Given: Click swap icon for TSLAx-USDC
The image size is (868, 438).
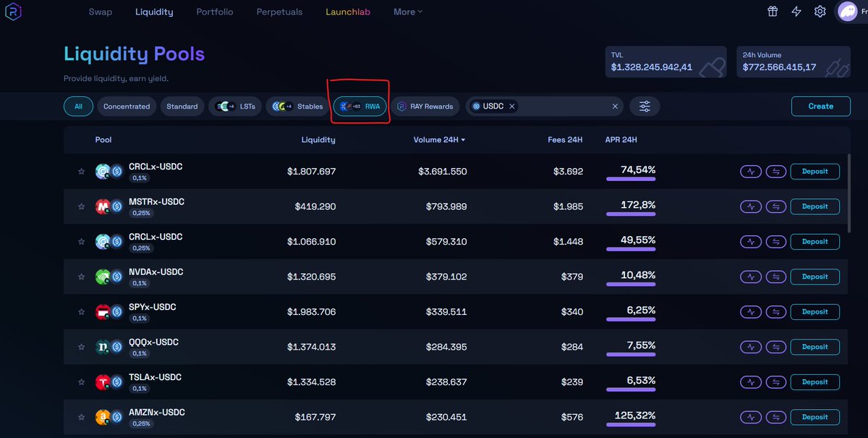Looking at the screenshot, I should tap(776, 382).
